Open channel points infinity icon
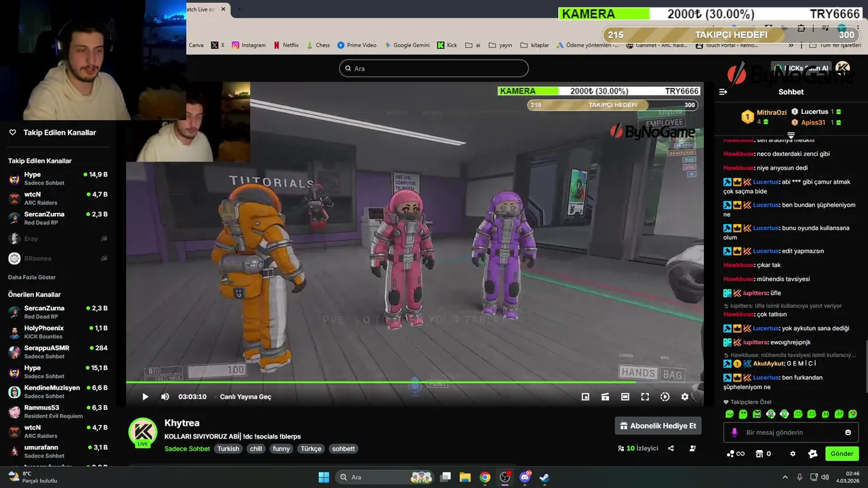 pos(736,454)
